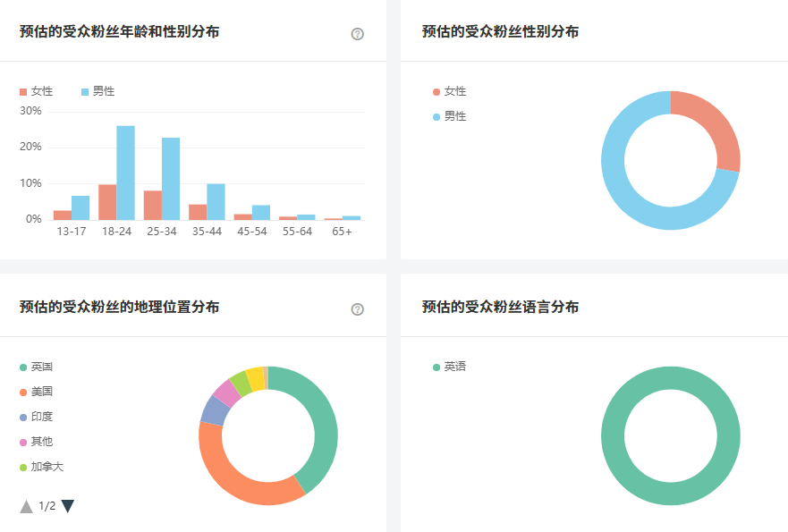Toggle 女性 series in the bar chart legend
Viewport: 788px width, 532px height.
(37, 91)
